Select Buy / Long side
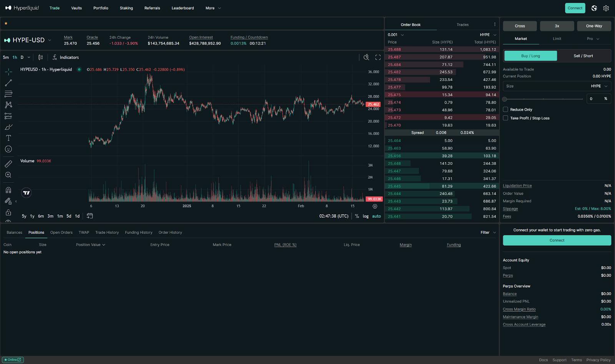This screenshot has height=364, width=615. (x=530, y=56)
